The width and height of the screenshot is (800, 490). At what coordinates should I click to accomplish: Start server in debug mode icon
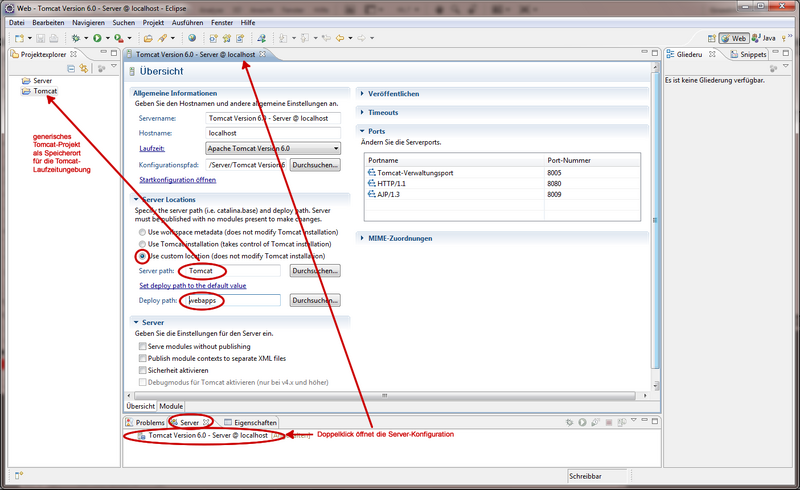569,423
